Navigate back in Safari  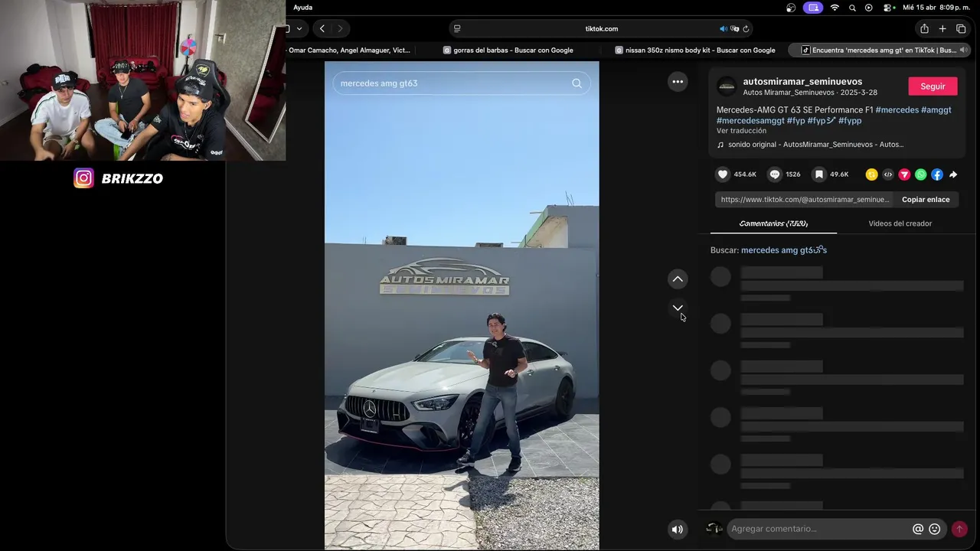322,29
